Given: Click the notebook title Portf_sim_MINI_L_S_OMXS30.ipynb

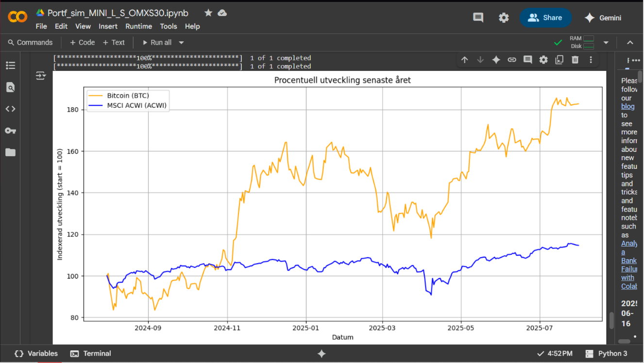Looking at the screenshot, I should [118, 13].
